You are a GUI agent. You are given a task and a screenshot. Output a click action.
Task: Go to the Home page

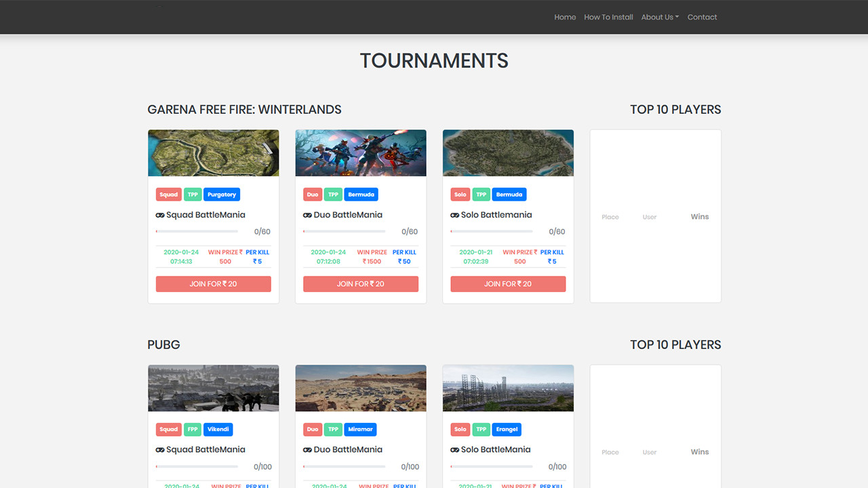pos(565,17)
